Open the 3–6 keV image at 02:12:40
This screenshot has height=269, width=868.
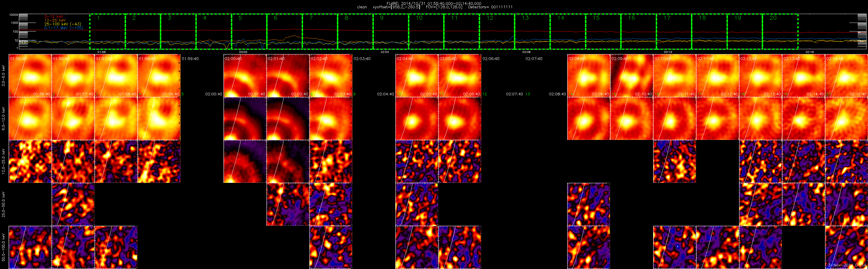tap(761, 76)
